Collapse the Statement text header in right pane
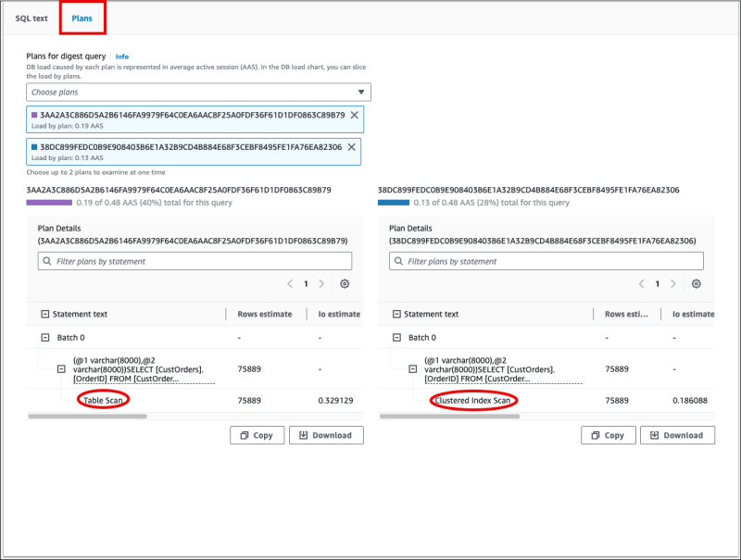Image resolution: width=741 pixels, height=560 pixels. [399, 313]
